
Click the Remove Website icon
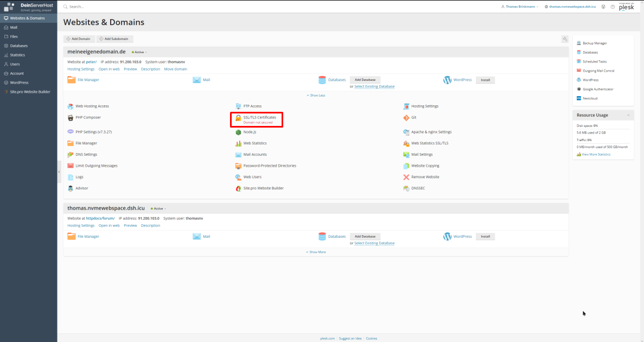pyautogui.click(x=406, y=177)
